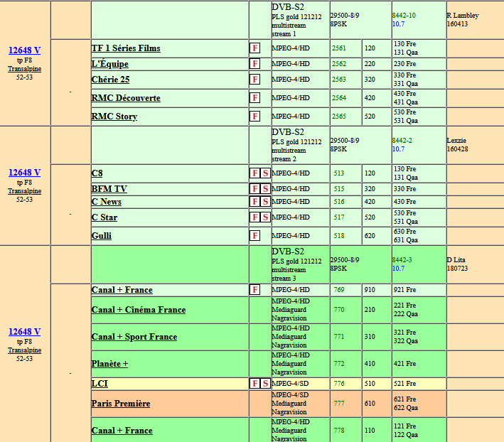The height and width of the screenshot is (442, 504).
Task: Open the RMC Story channel link
Action: 114,117
